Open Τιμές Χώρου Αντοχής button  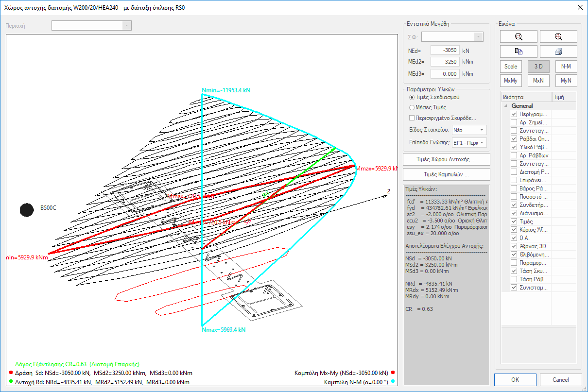point(446,159)
